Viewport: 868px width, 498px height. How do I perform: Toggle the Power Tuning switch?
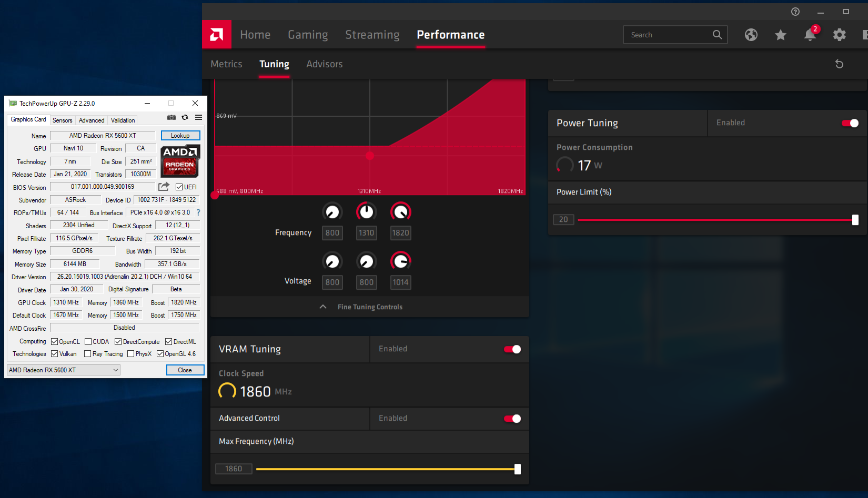(850, 123)
